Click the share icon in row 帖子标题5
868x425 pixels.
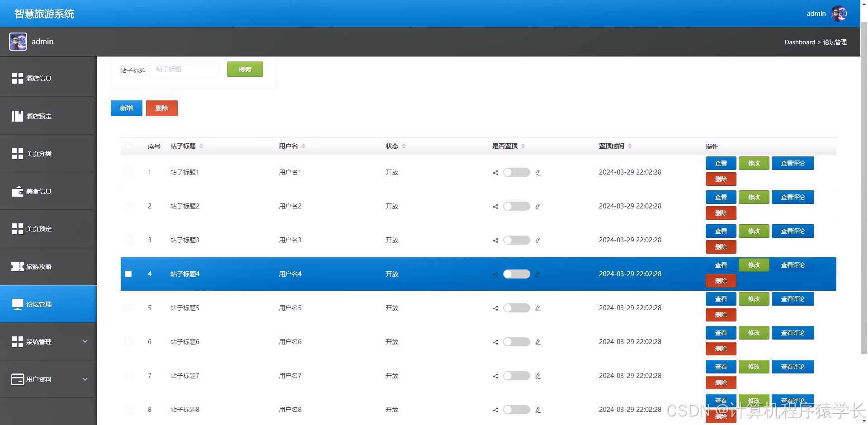tap(495, 308)
